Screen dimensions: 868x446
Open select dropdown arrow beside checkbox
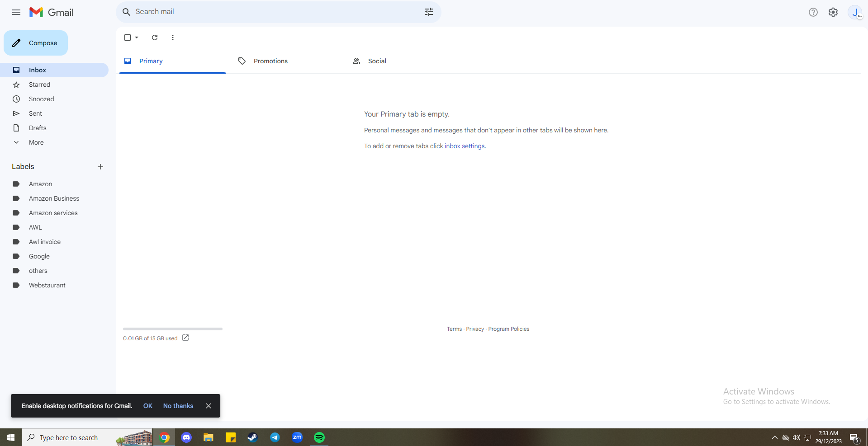(137, 38)
